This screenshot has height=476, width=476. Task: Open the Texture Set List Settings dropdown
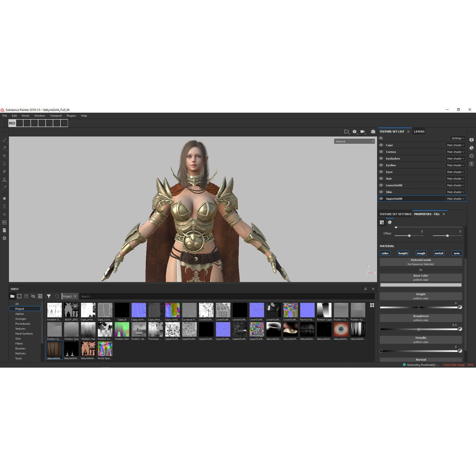[458, 138]
